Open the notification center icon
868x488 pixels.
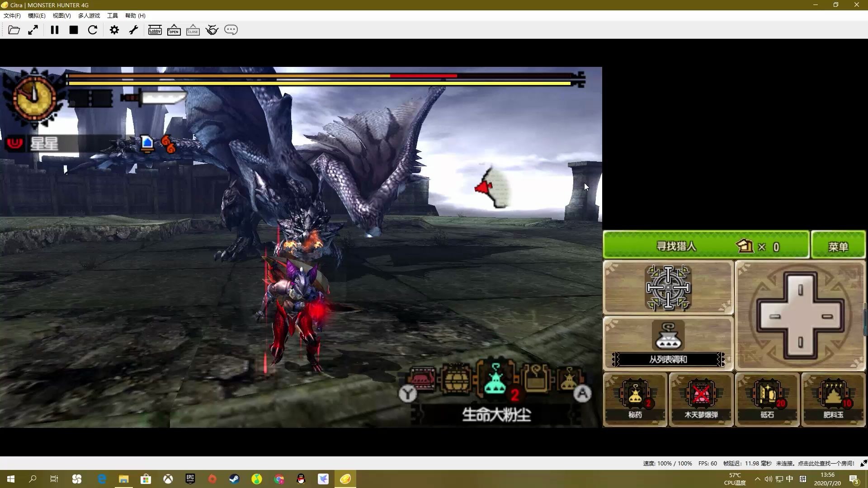coord(854,479)
